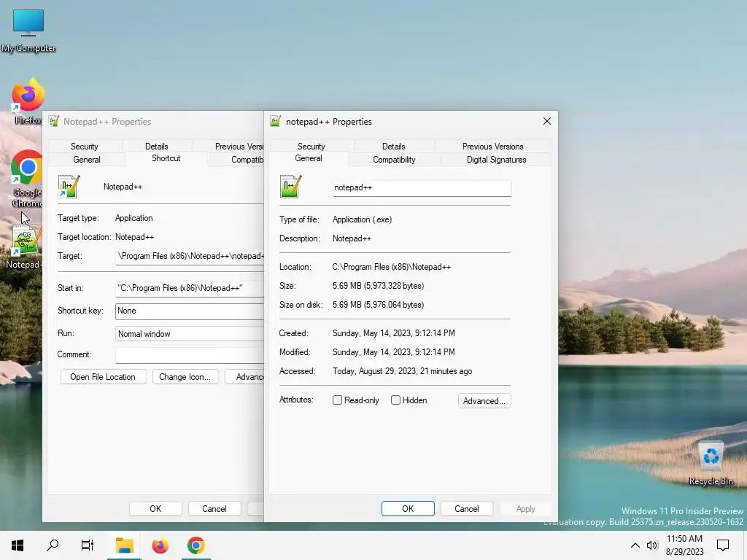Open the Compatibility tab in notepad++ Properties

[394, 160]
